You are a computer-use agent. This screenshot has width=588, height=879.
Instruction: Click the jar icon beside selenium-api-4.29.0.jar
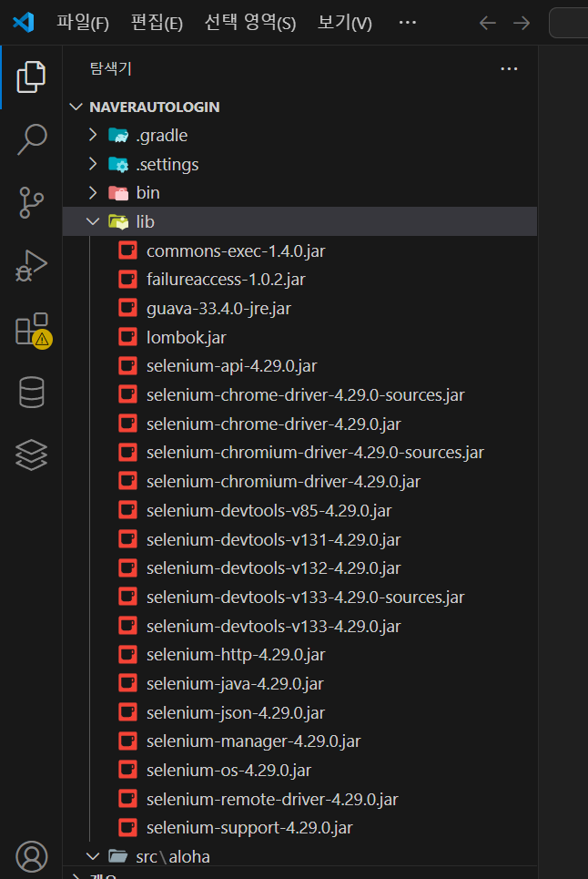(127, 366)
